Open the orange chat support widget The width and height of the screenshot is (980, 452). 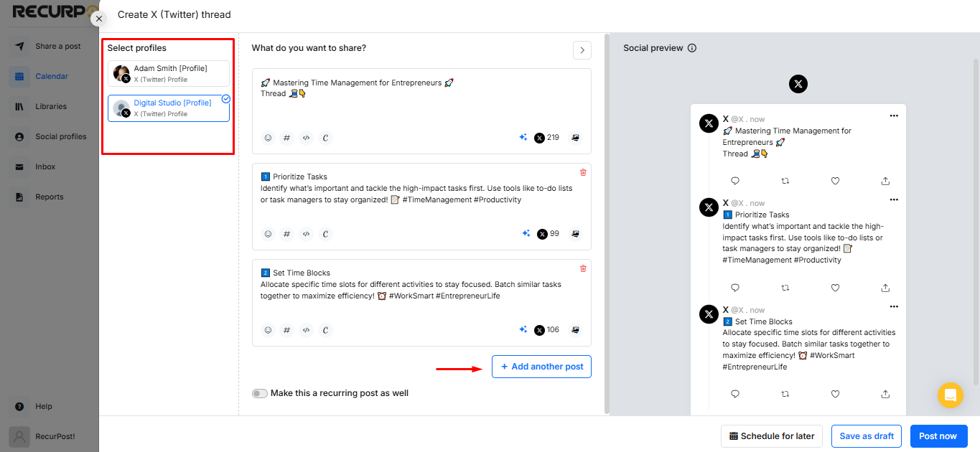tap(951, 395)
